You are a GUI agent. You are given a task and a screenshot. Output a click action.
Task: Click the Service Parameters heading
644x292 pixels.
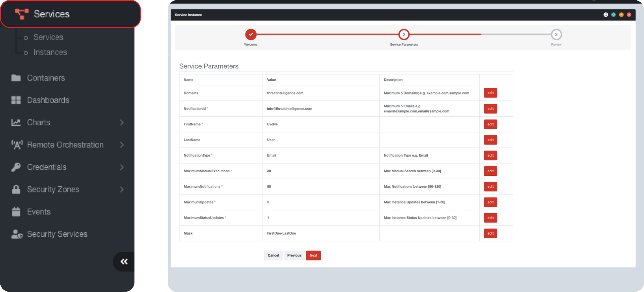pyautogui.click(x=209, y=66)
